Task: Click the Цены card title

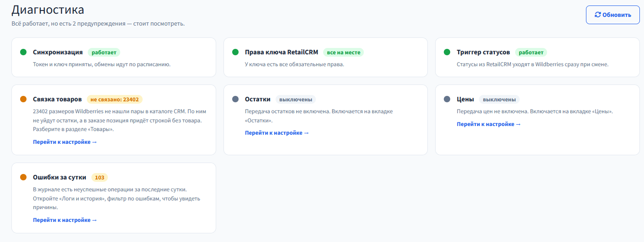Action: click(x=465, y=99)
